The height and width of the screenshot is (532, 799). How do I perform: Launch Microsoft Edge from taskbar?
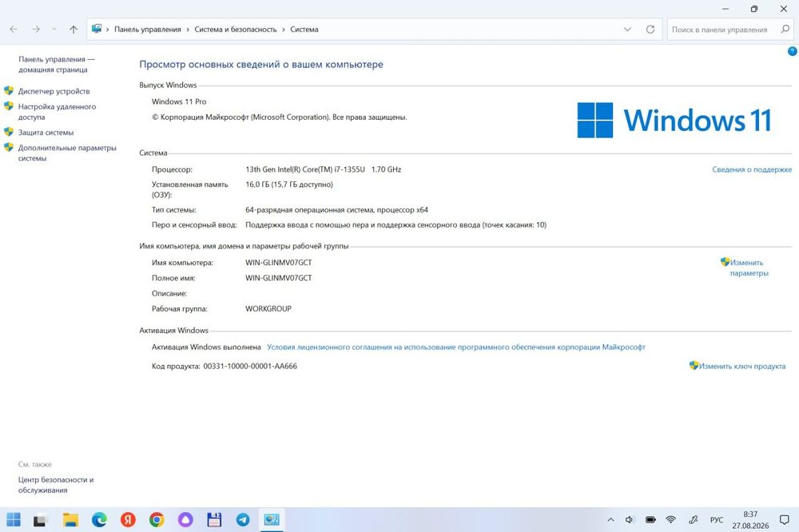pos(99,519)
